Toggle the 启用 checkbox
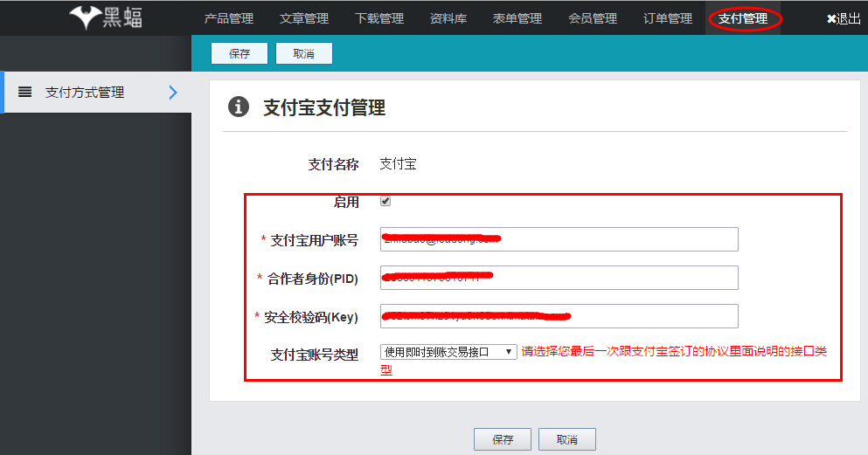This screenshot has width=868, height=455. point(385,201)
